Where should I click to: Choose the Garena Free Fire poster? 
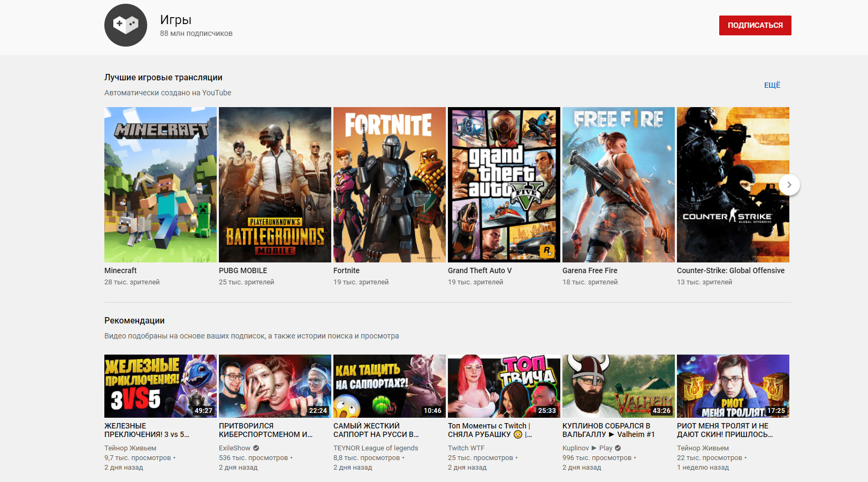tap(619, 185)
